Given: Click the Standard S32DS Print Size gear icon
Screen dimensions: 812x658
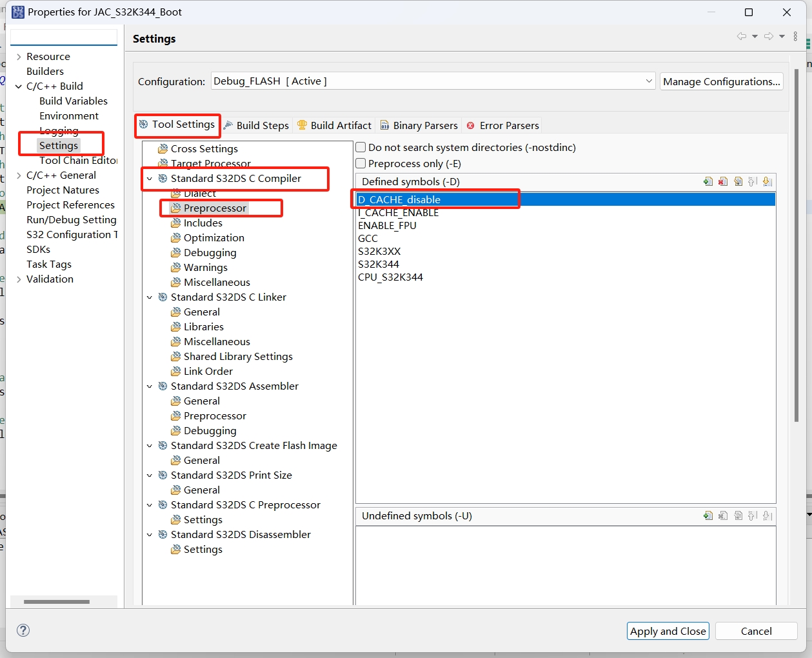Looking at the screenshot, I should tap(163, 475).
